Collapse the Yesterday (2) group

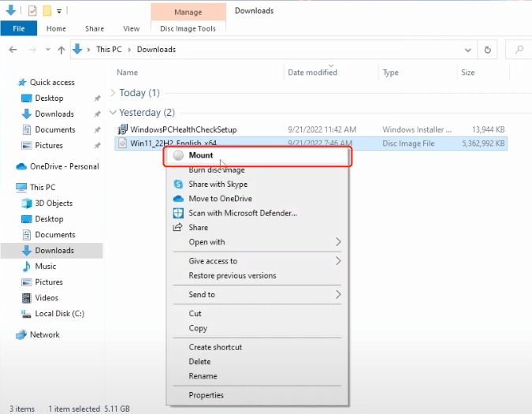click(x=113, y=112)
